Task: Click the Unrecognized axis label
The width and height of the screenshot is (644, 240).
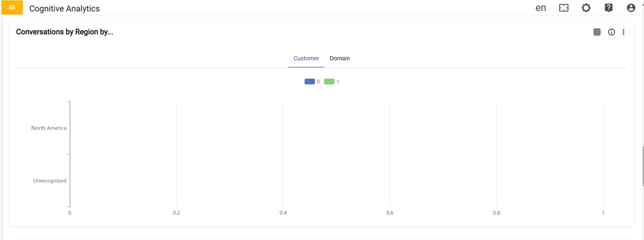Action: 50,181
